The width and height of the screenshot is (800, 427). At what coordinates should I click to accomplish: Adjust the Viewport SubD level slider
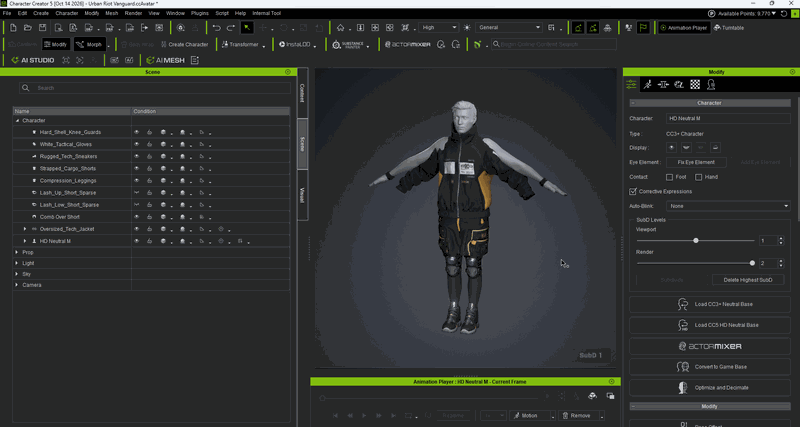pyautogui.click(x=695, y=240)
